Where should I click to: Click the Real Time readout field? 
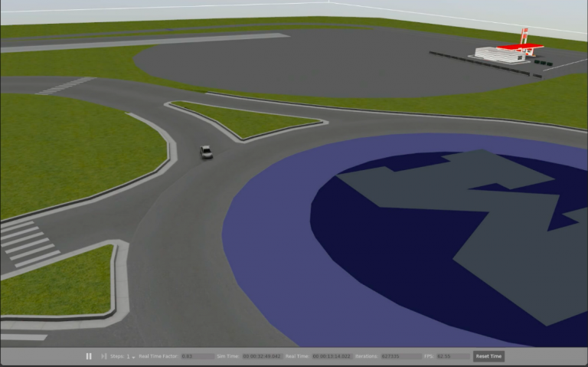pos(332,356)
